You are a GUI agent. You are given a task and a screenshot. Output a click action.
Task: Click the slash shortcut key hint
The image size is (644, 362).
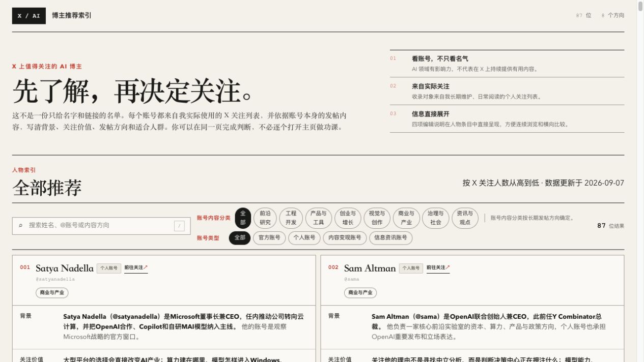coord(179,226)
